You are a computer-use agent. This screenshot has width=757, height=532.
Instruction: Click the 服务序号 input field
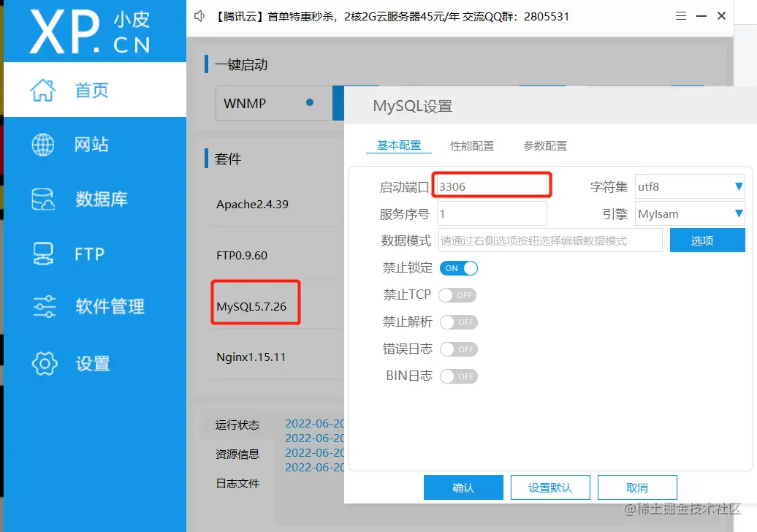tap(492, 213)
